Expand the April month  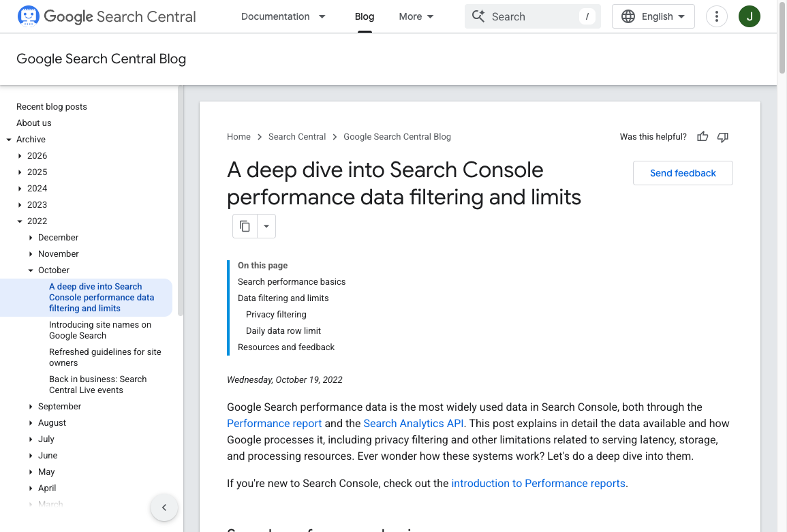tap(31, 488)
